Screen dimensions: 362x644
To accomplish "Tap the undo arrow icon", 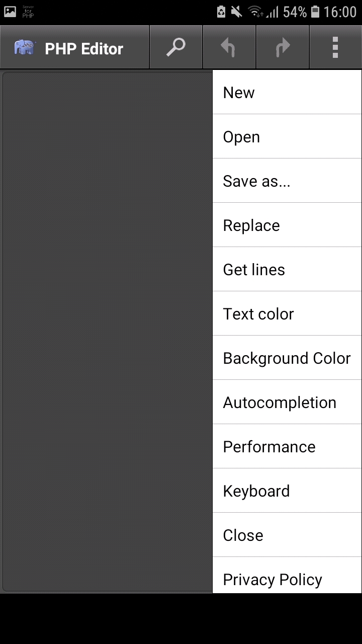I will point(229,46).
